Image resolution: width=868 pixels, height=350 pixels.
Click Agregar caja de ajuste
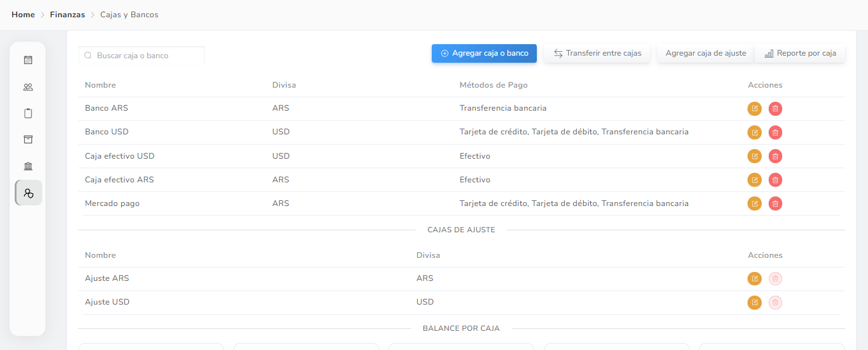705,53
